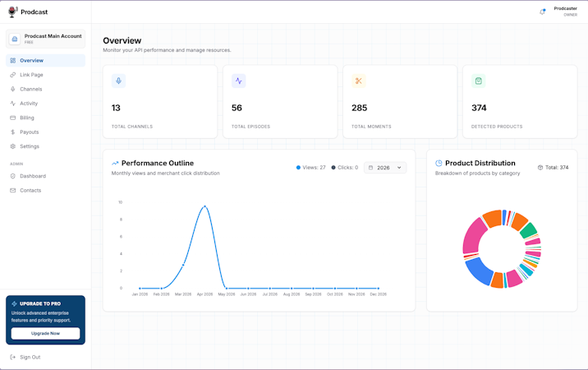Click the pie chart icon beside Product Distribution
Image resolution: width=588 pixels, height=370 pixels.
439,163
